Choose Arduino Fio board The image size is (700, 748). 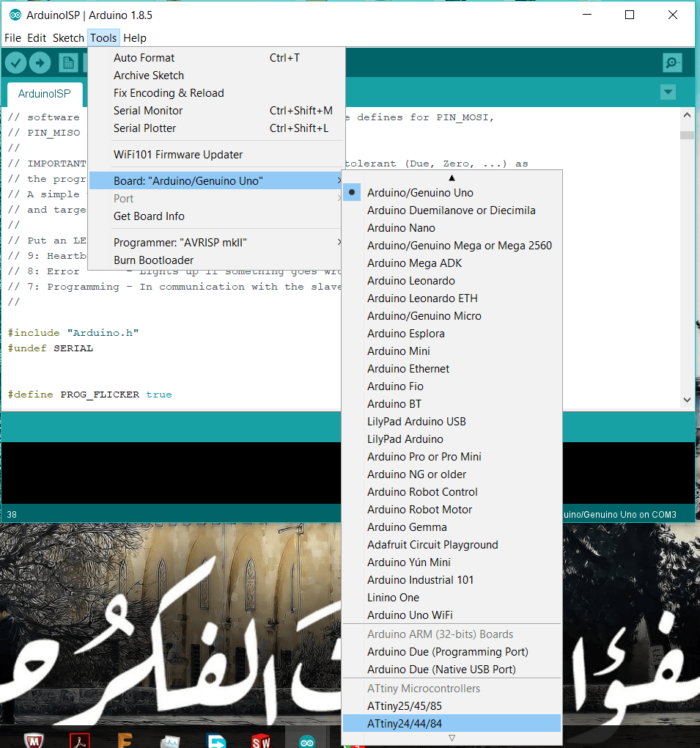click(452, 386)
